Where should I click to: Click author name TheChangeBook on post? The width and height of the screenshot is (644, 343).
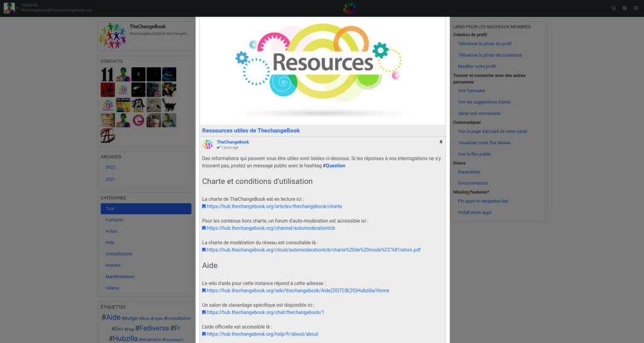point(233,142)
